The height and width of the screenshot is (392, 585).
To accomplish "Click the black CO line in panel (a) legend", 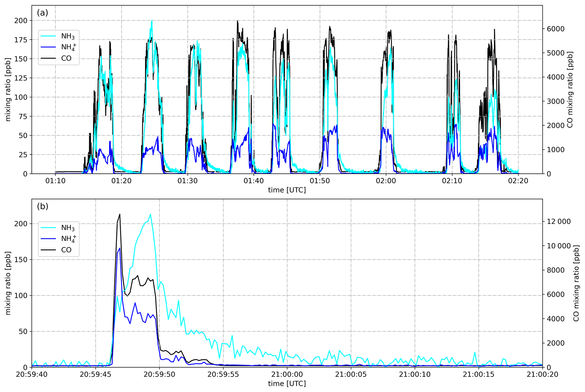I will click(48, 58).
